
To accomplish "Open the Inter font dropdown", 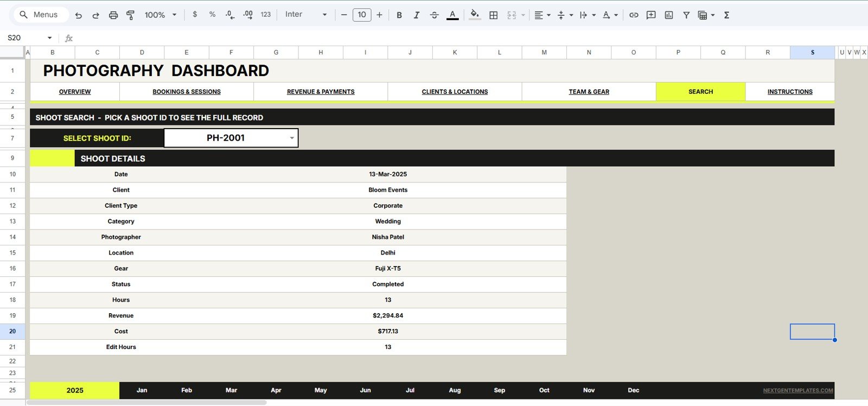I will 306,15.
